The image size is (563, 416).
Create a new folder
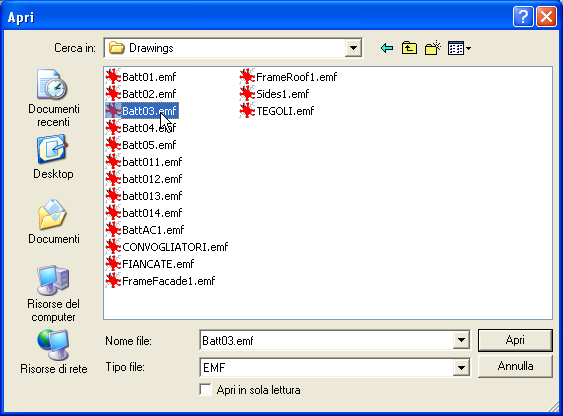pos(433,48)
